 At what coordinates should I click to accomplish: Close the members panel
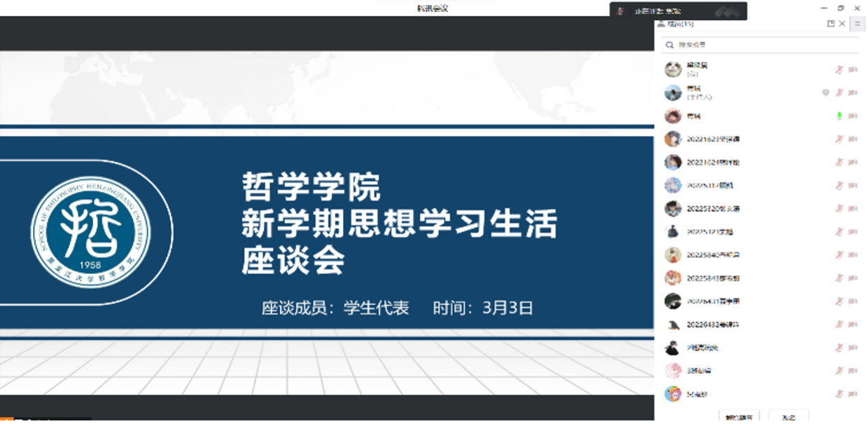pyautogui.click(x=842, y=24)
